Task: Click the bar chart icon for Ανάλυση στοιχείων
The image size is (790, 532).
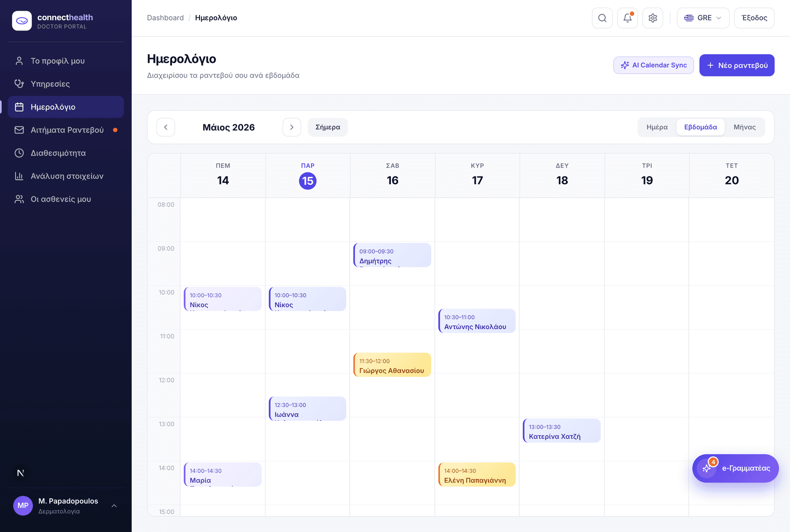Action: tap(19, 176)
